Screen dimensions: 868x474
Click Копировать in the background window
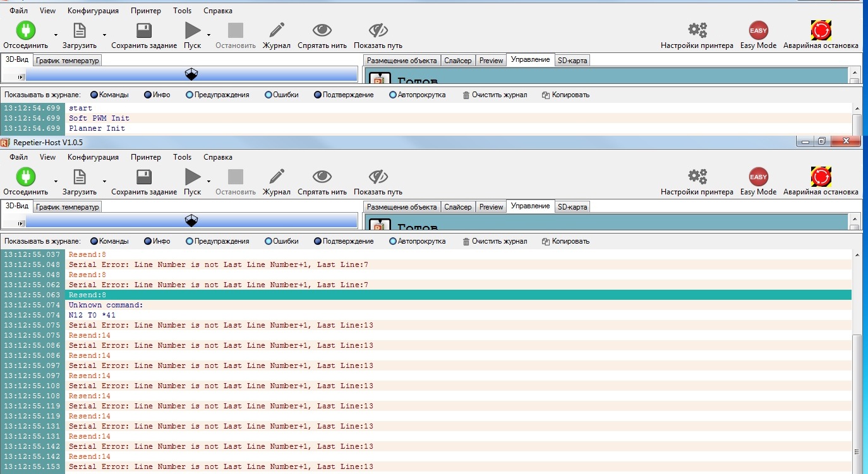(x=565, y=95)
